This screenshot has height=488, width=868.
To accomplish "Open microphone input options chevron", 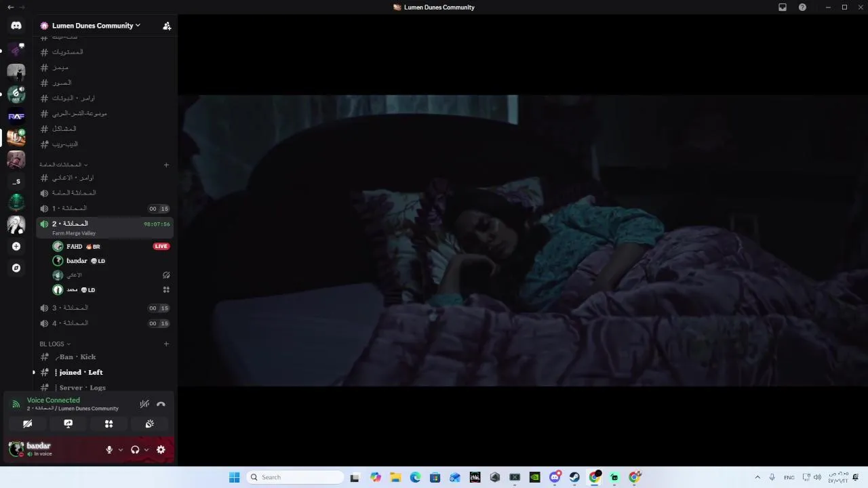I will tap(121, 449).
